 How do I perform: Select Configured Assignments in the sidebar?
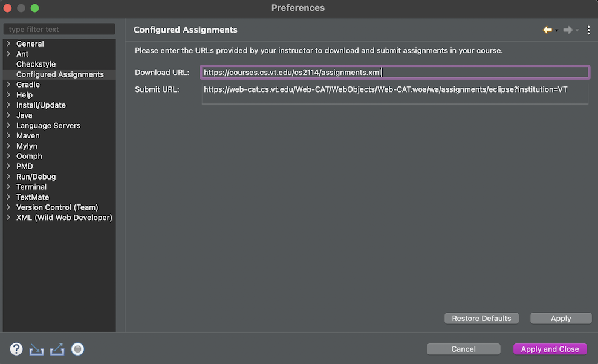(x=60, y=74)
